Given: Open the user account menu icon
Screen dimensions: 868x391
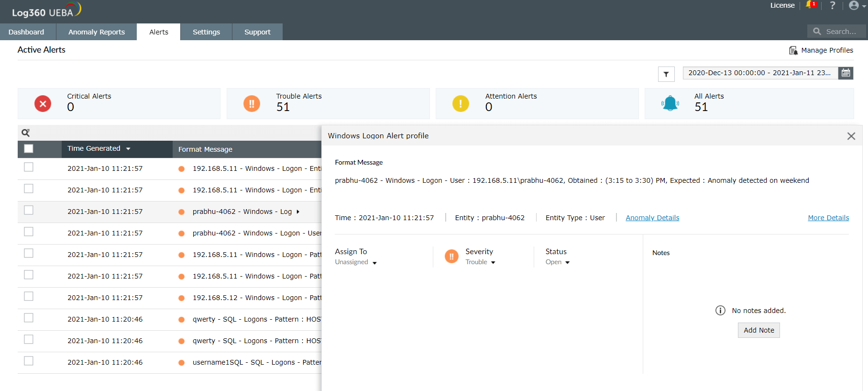Looking at the screenshot, I should pos(854,5).
